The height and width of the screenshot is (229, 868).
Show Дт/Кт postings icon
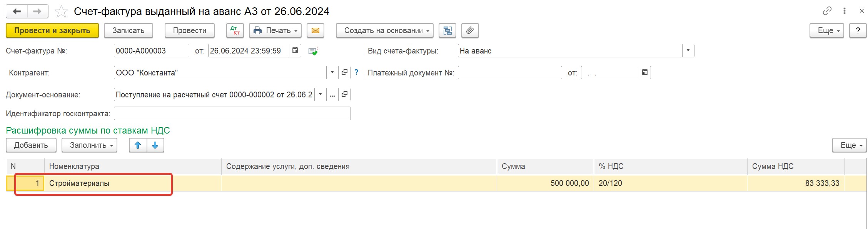235,31
